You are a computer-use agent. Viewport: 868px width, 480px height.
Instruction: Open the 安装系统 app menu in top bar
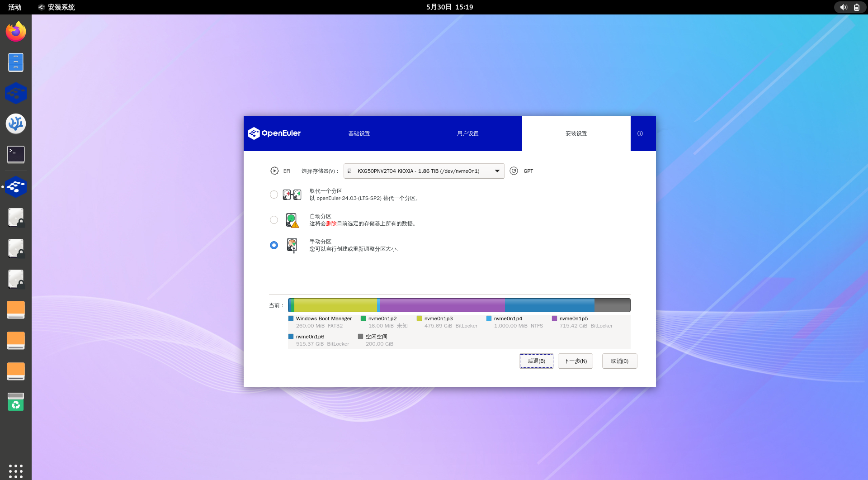click(57, 7)
